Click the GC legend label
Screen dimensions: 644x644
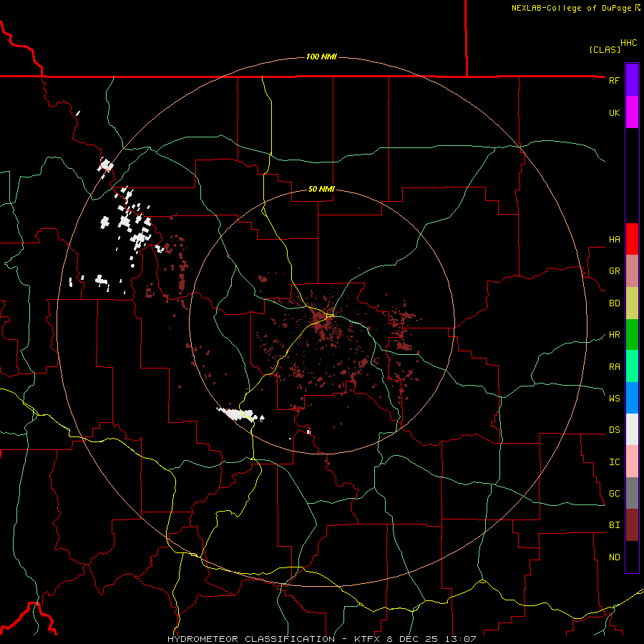(614, 493)
